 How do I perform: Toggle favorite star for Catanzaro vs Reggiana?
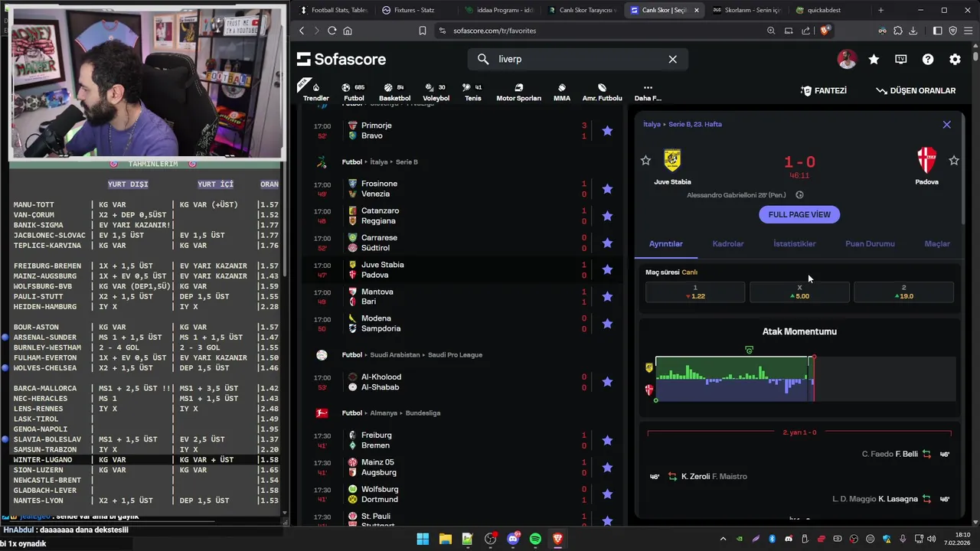tap(607, 216)
